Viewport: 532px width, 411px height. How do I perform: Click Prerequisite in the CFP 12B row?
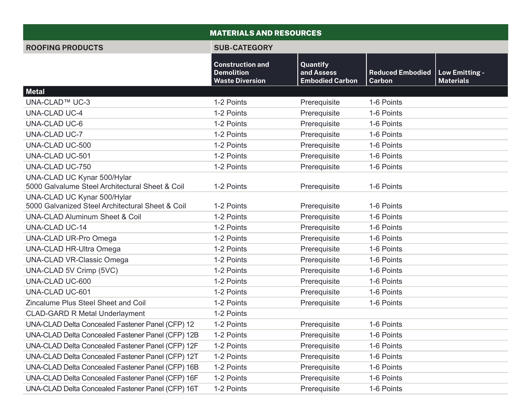coord(320,335)
